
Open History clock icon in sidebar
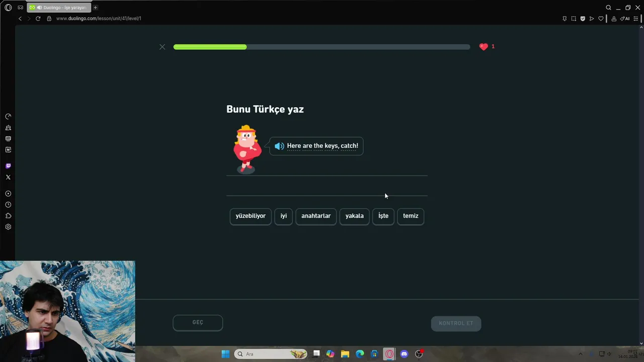pyautogui.click(x=8, y=205)
